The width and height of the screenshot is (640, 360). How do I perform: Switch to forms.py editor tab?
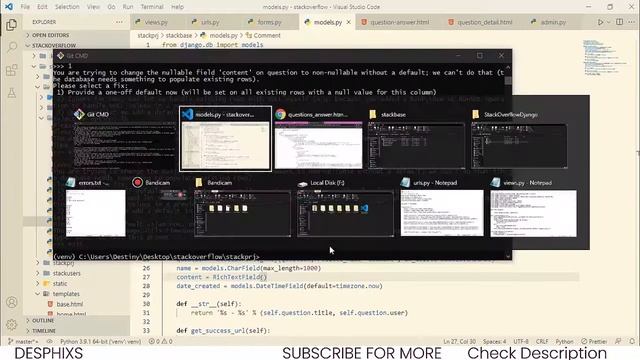tap(269, 22)
